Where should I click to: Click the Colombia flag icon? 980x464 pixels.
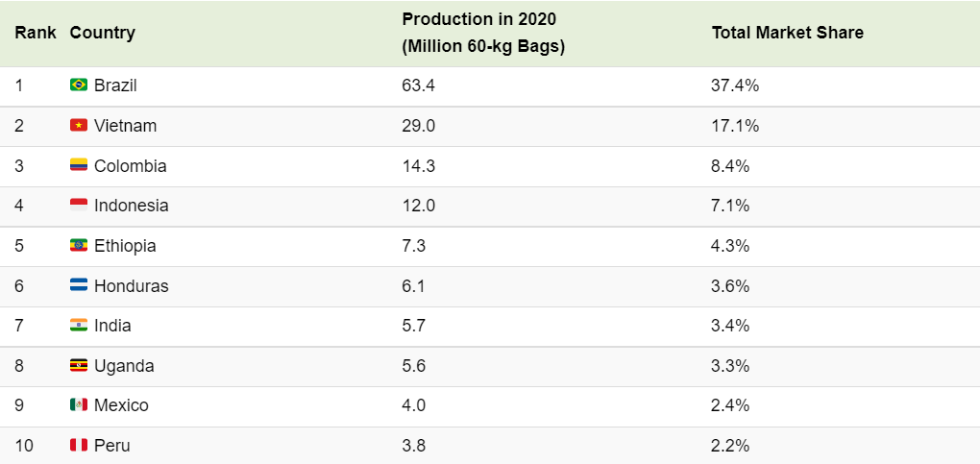pos(79,166)
